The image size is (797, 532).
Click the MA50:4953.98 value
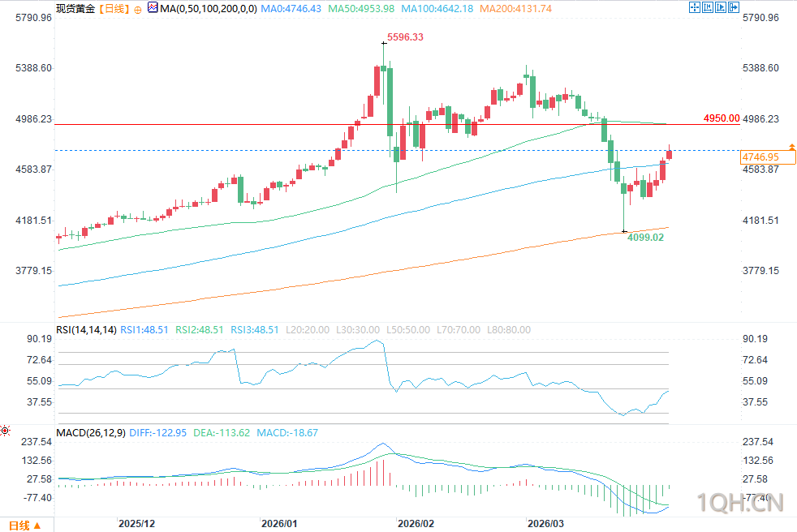coord(361,9)
